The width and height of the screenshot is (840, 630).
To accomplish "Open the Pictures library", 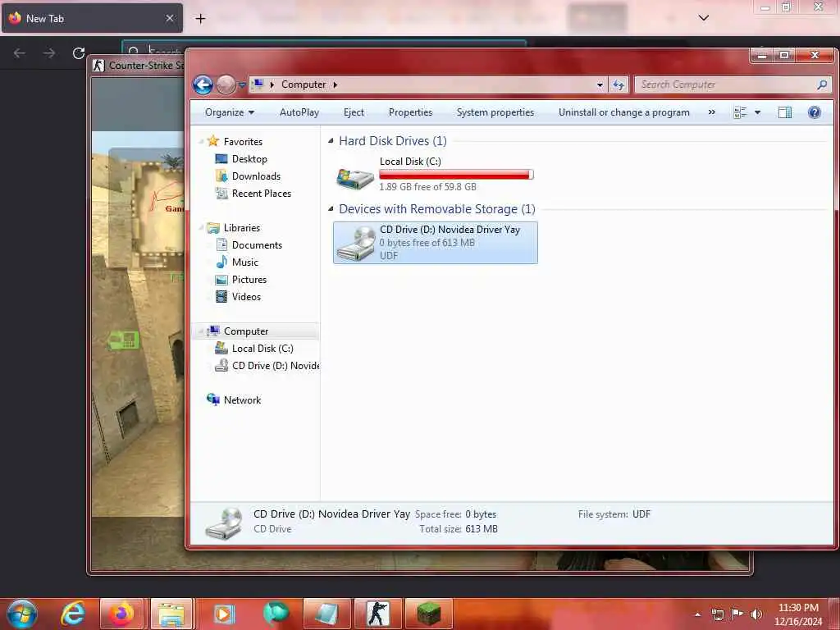I will (x=249, y=279).
